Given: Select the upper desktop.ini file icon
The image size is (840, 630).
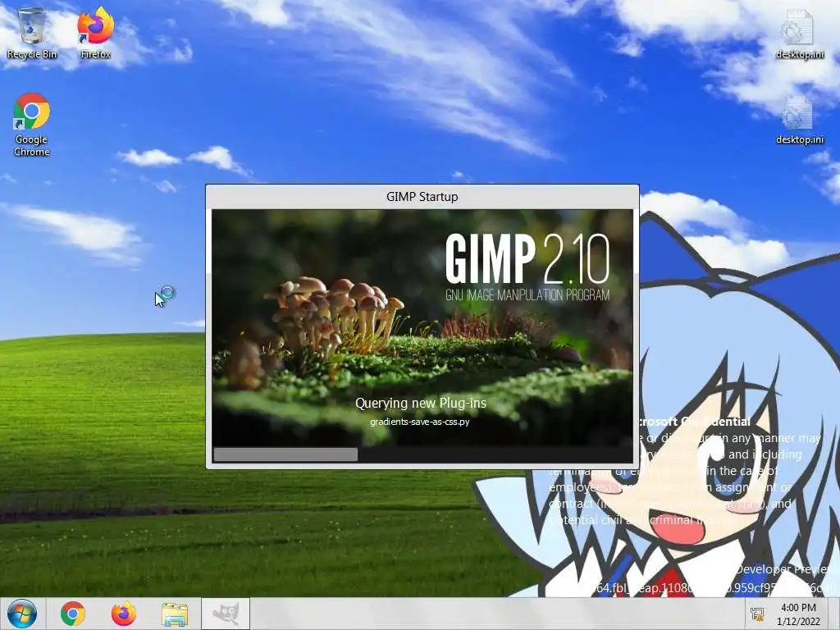Looking at the screenshot, I should (799, 33).
